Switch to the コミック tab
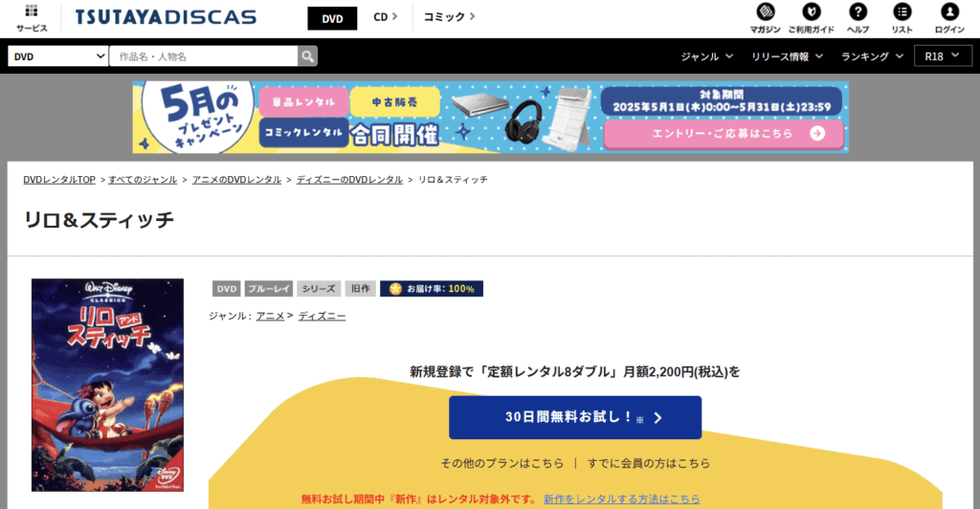The width and height of the screenshot is (980, 509). coord(450,17)
